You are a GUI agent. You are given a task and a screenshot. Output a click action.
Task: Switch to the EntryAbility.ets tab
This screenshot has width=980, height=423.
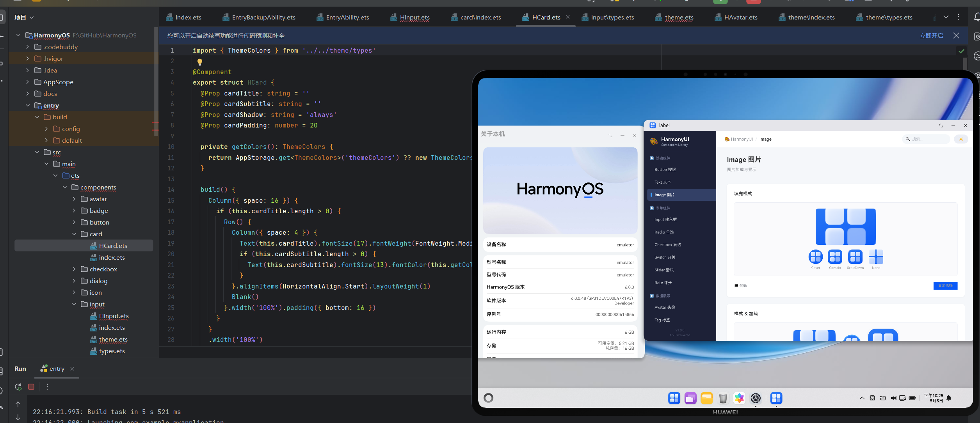pyautogui.click(x=343, y=18)
